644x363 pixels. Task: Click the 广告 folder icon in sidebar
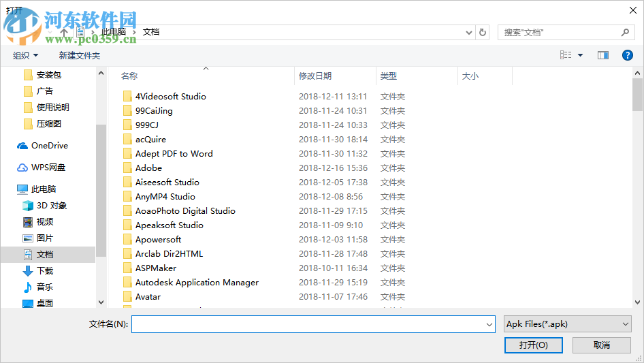click(28, 91)
